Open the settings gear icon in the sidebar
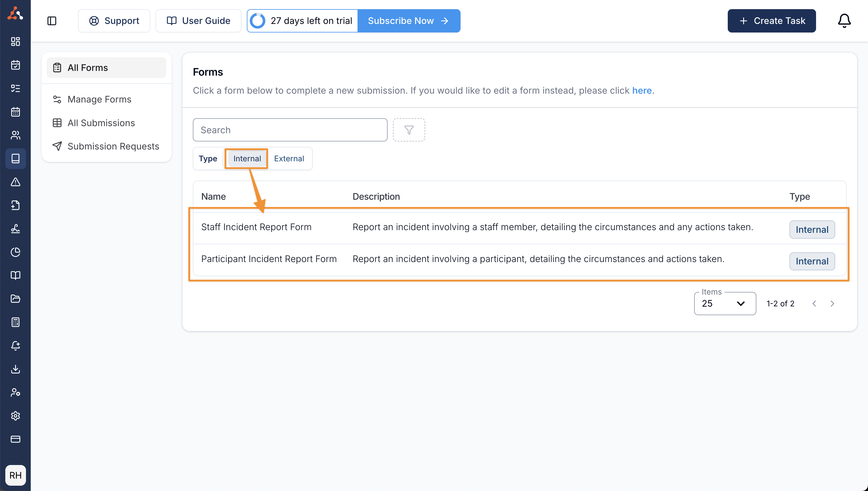The height and width of the screenshot is (491, 868). click(x=15, y=416)
